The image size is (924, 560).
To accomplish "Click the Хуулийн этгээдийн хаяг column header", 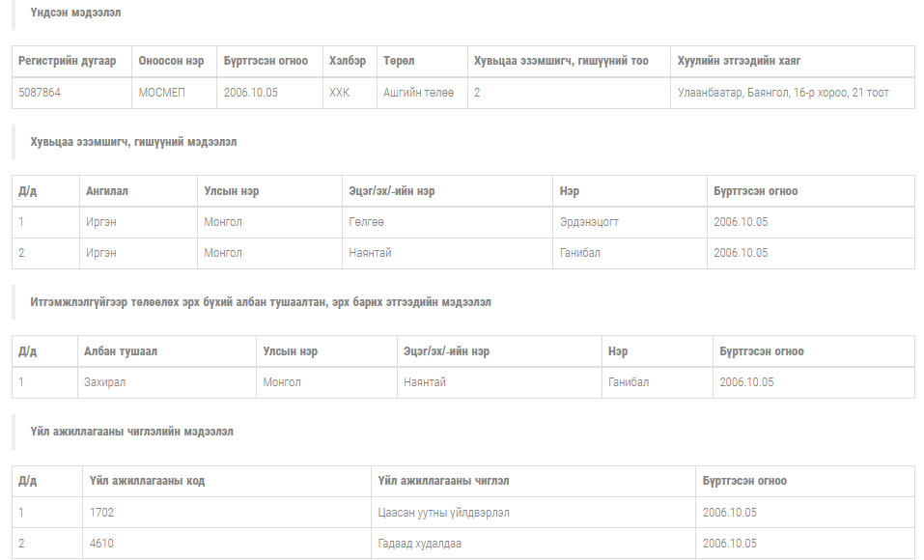I will (x=739, y=61).
